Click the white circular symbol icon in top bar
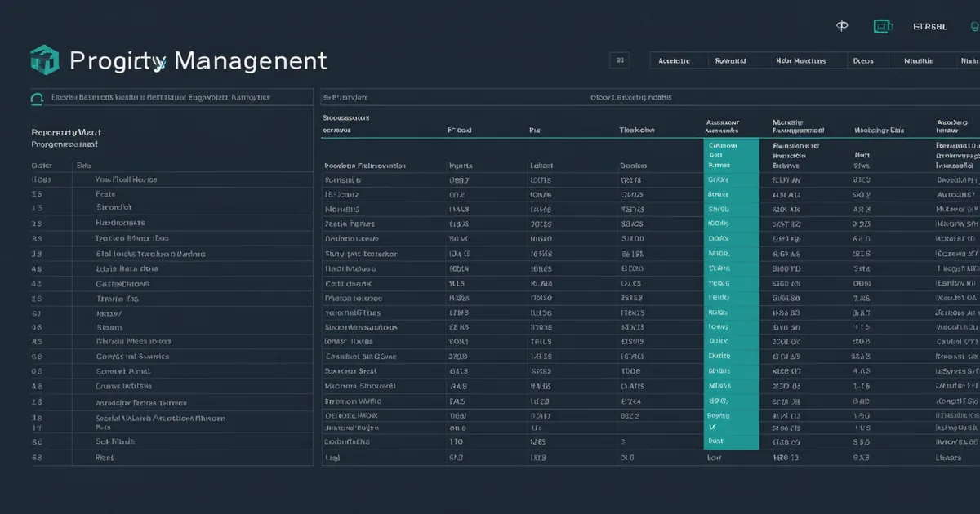Viewport: 980px width, 514px height. [843, 26]
